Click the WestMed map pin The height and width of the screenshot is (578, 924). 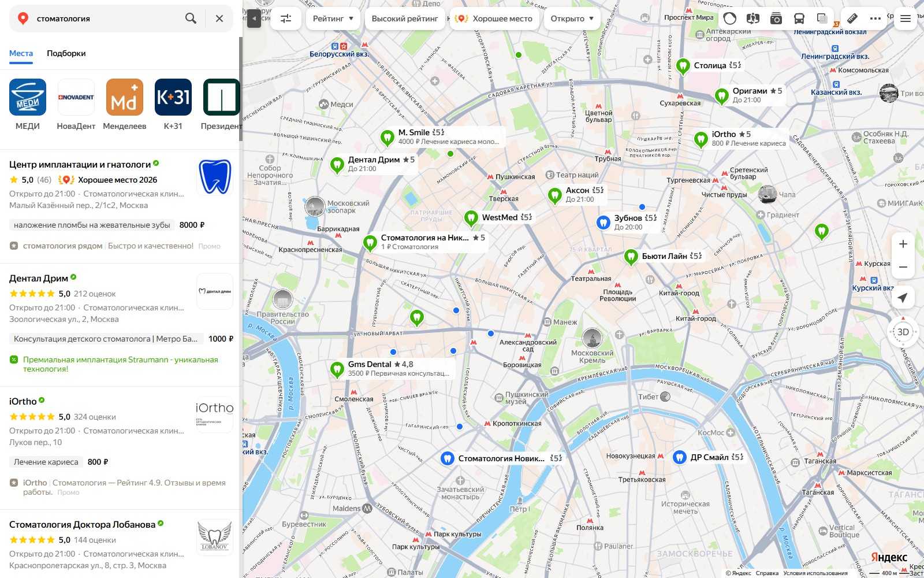coord(471,218)
